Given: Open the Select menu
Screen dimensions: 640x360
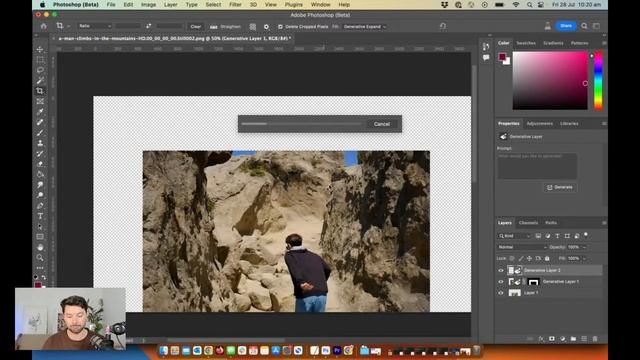Looking at the screenshot, I should click(213, 4).
